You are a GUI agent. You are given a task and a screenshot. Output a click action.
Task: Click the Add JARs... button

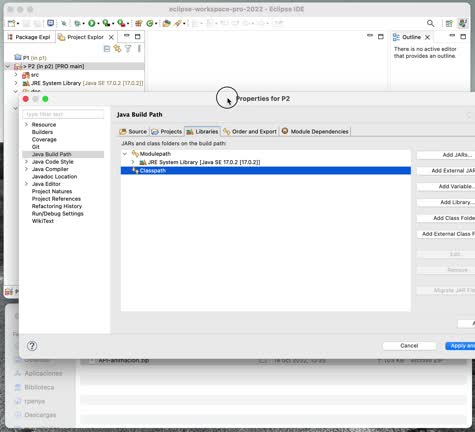(446, 155)
